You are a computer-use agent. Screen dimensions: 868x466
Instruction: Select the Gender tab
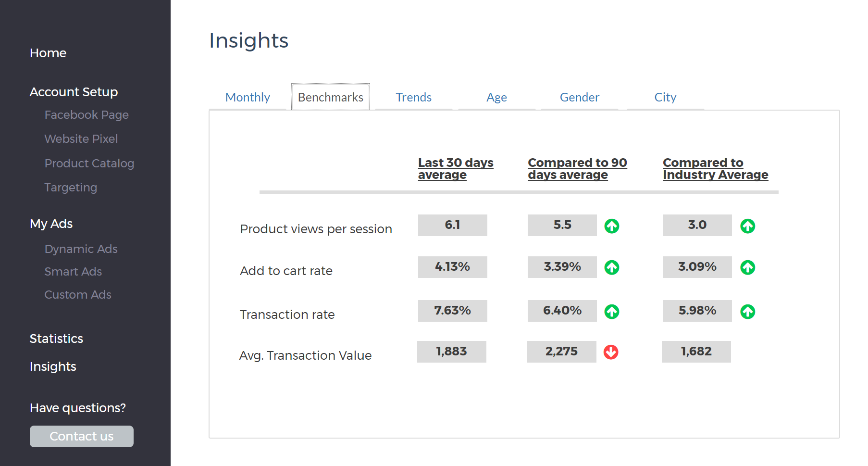(x=579, y=97)
